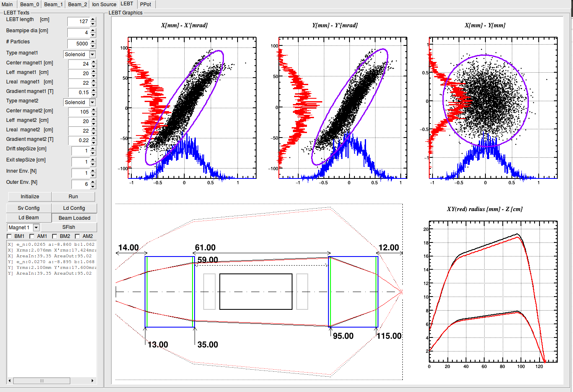The width and height of the screenshot is (573, 392).
Task: Increase Drift stepSize with up arrow
Action: [x=93, y=148]
